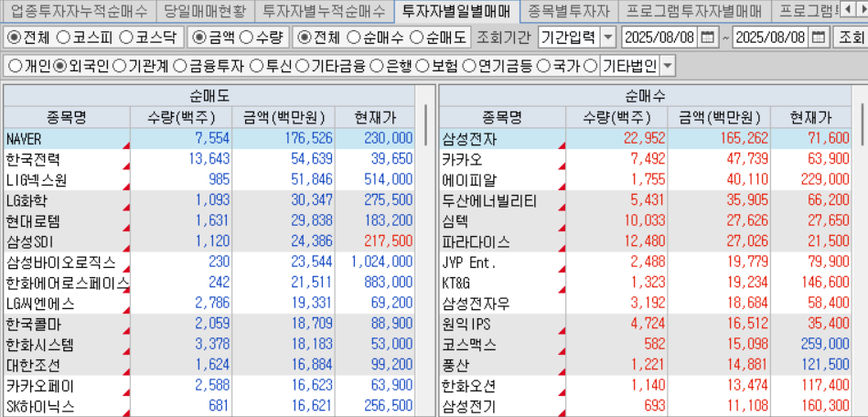The width and height of the screenshot is (868, 417).
Task: Select LG화학 in the 순매도 list
Action: pos(27,200)
